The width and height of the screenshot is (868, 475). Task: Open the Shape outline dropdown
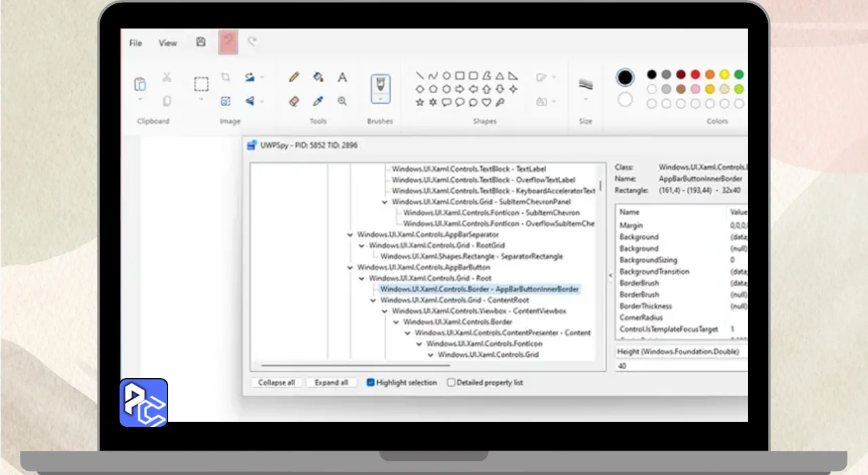[x=554, y=77]
